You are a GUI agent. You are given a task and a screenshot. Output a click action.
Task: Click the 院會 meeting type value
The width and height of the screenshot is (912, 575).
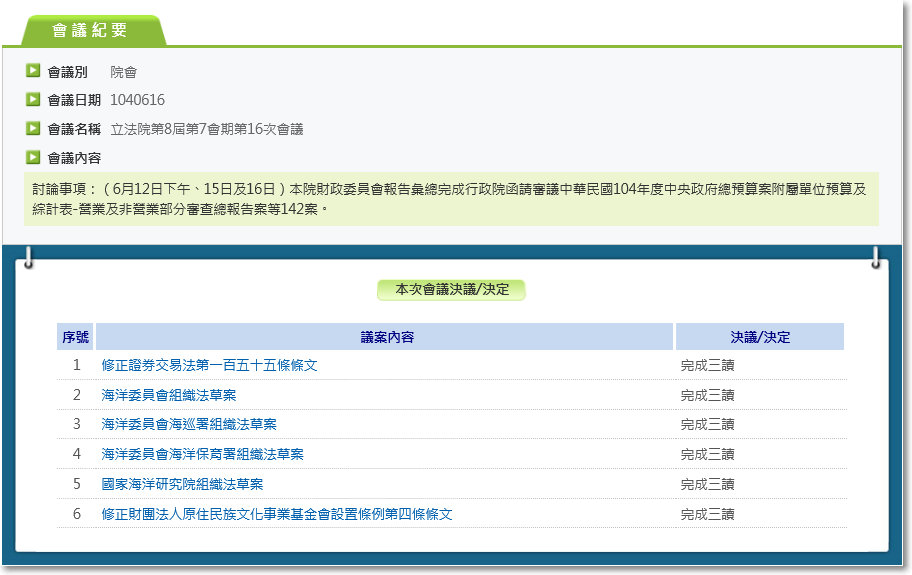coord(123,72)
